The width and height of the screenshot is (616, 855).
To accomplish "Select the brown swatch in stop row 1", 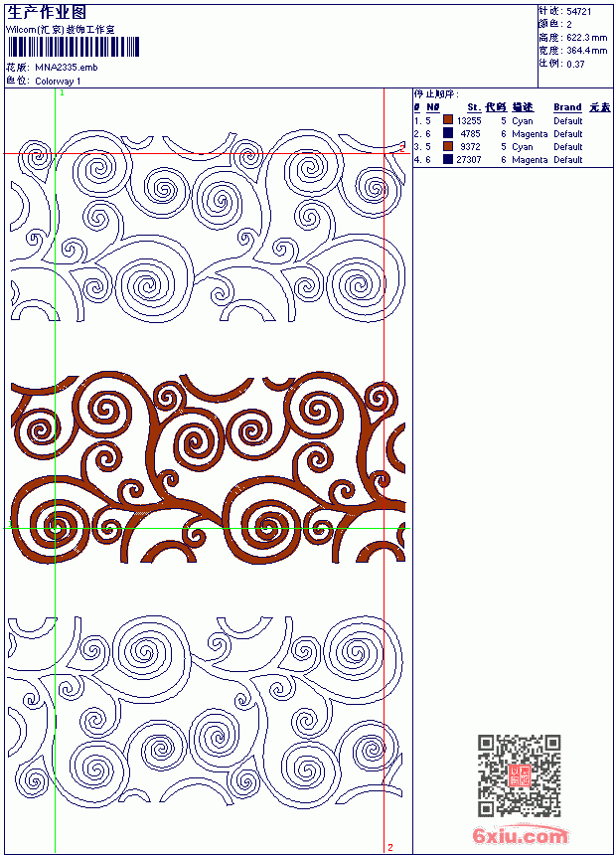I will [x=448, y=120].
